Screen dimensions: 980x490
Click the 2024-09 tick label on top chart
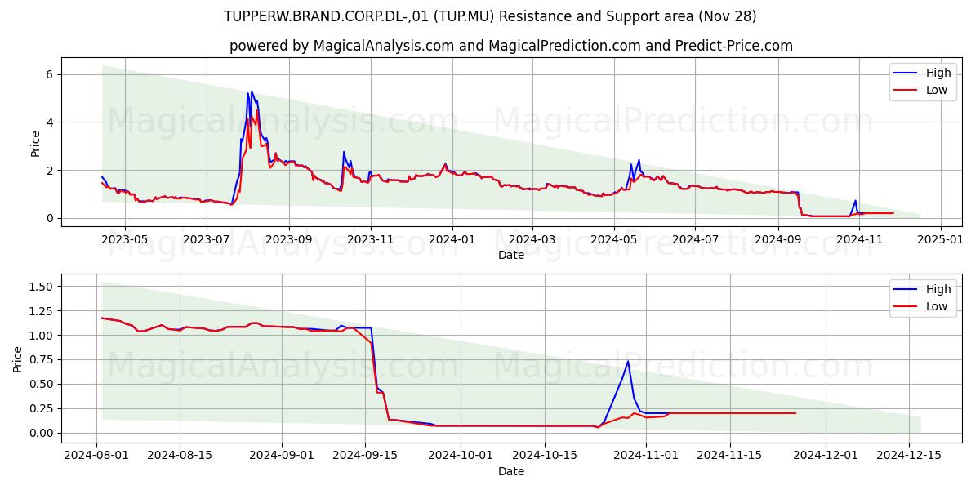click(x=778, y=240)
